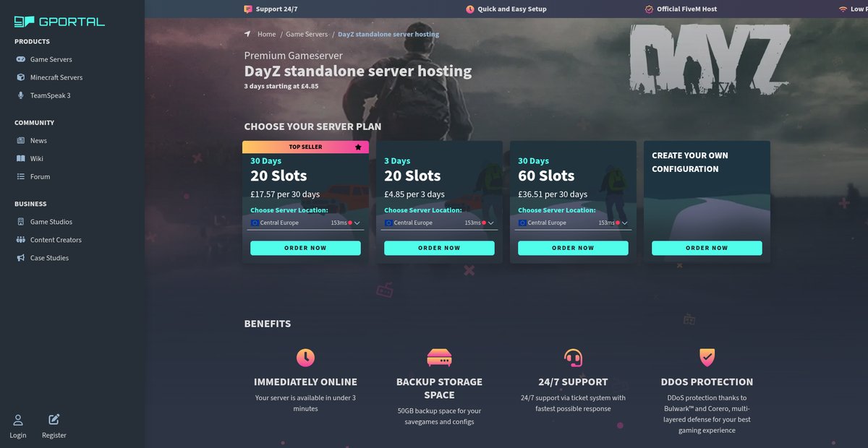Click the Quick and Easy Setup clock icon
The image size is (868, 448).
tap(470, 9)
